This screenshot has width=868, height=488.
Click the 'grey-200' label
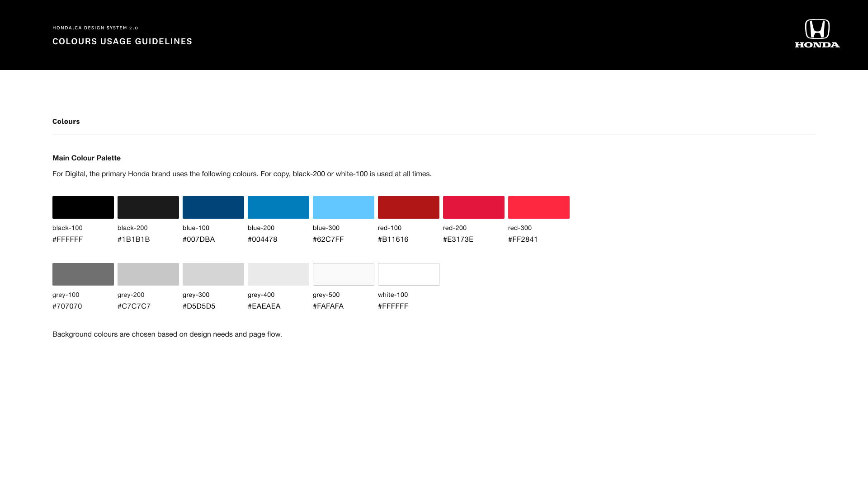[131, 295]
